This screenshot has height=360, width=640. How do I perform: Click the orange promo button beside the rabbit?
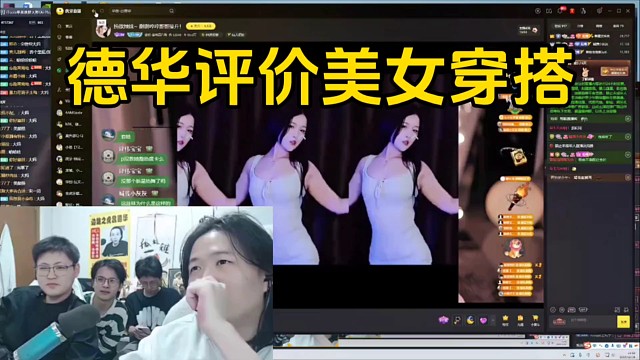(x=614, y=71)
